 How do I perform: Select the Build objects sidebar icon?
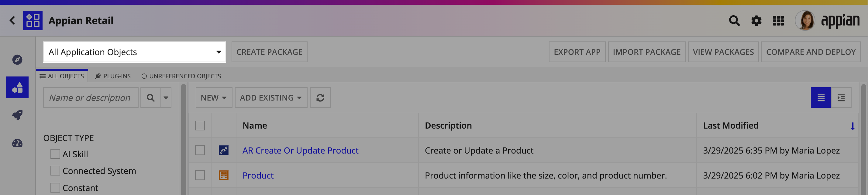pos(17,87)
